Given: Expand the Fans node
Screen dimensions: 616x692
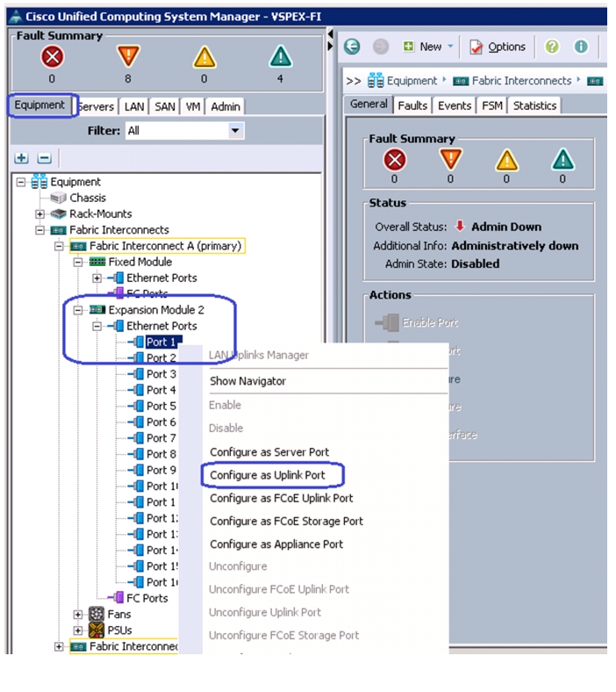Looking at the screenshot, I should click(x=77, y=615).
